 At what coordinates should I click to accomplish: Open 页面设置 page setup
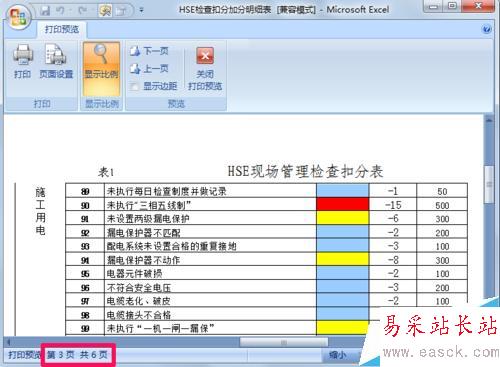pyautogui.click(x=56, y=62)
